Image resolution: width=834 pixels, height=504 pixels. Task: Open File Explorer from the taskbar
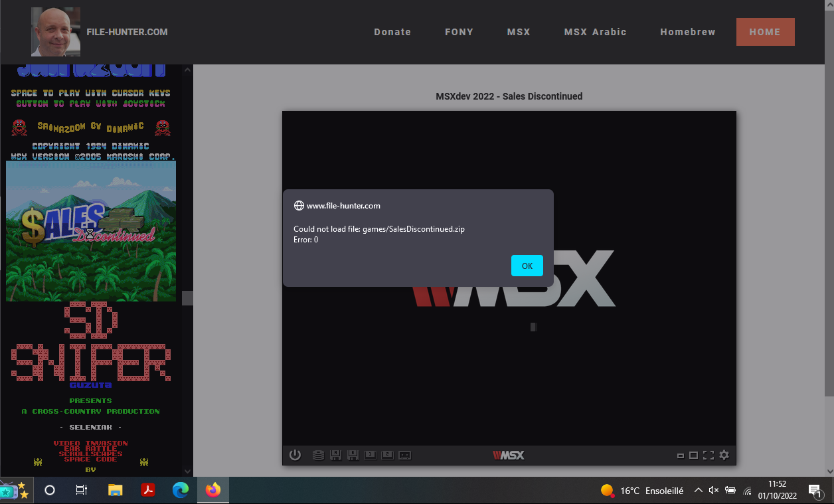click(115, 491)
